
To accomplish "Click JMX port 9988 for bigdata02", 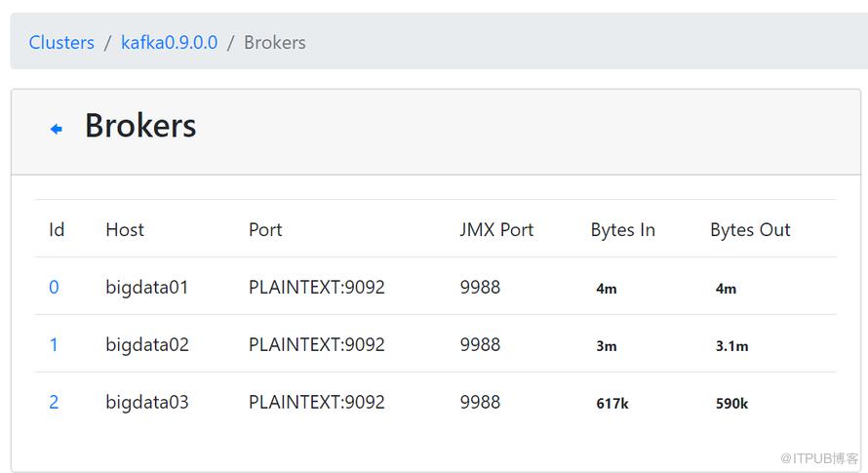I will tap(480, 344).
